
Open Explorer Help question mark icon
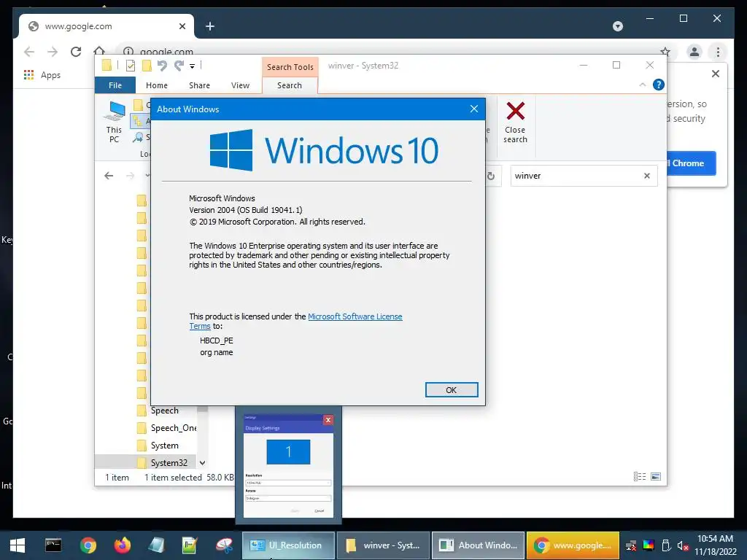click(659, 85)
